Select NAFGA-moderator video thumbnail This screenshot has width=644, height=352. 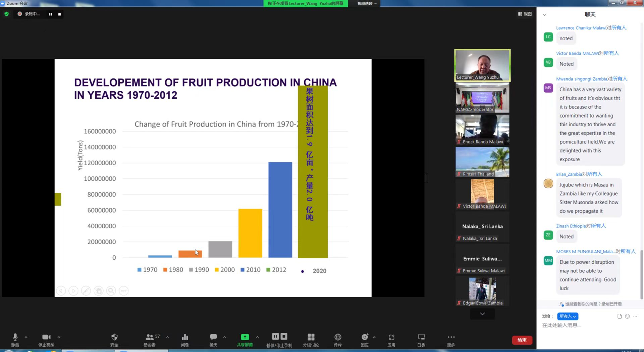click(x=482, y=98)
